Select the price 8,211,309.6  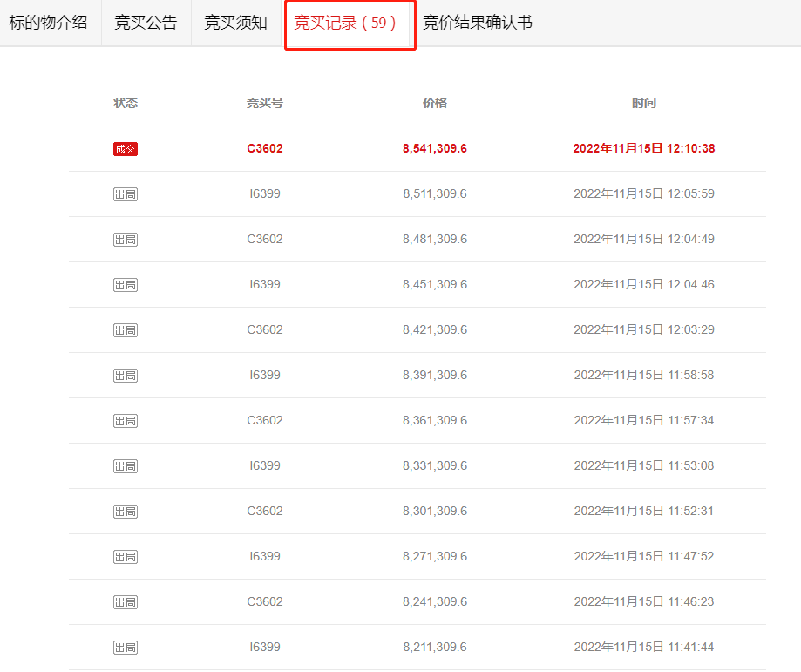435,647
